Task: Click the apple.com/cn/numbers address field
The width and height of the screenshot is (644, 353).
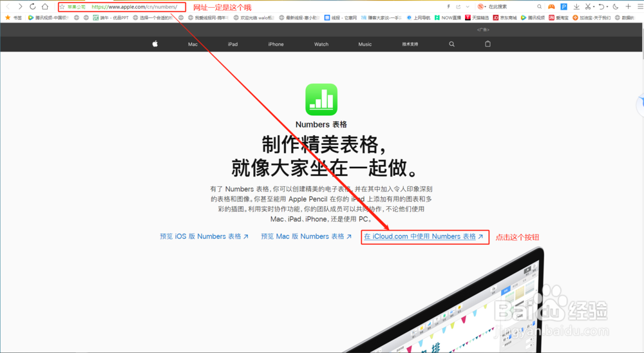Action: [135, 7]
